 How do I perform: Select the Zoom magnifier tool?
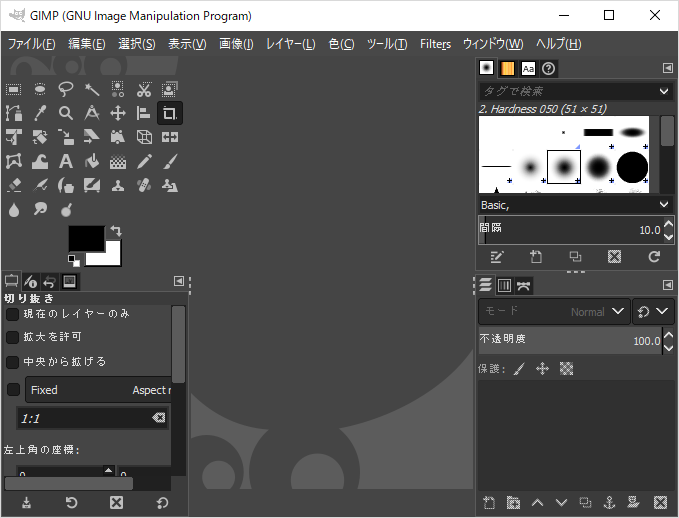pyautogui.click(x=66, y=113)
